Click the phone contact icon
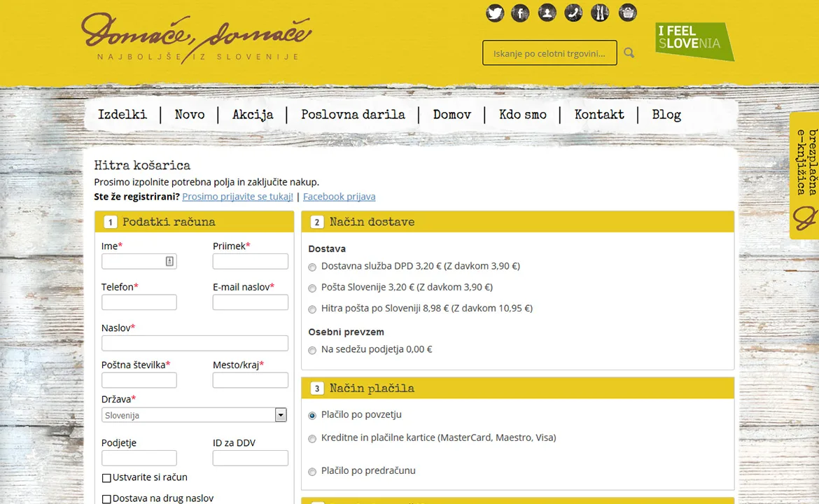This screenshot has width=819, height=504. point(573,13)
